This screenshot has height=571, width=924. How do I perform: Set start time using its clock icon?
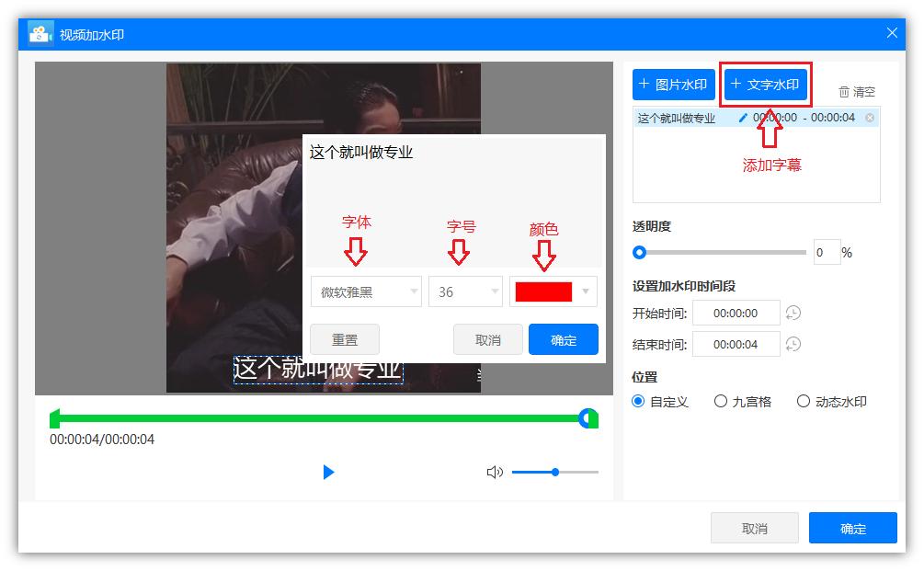tap(793, 313)
